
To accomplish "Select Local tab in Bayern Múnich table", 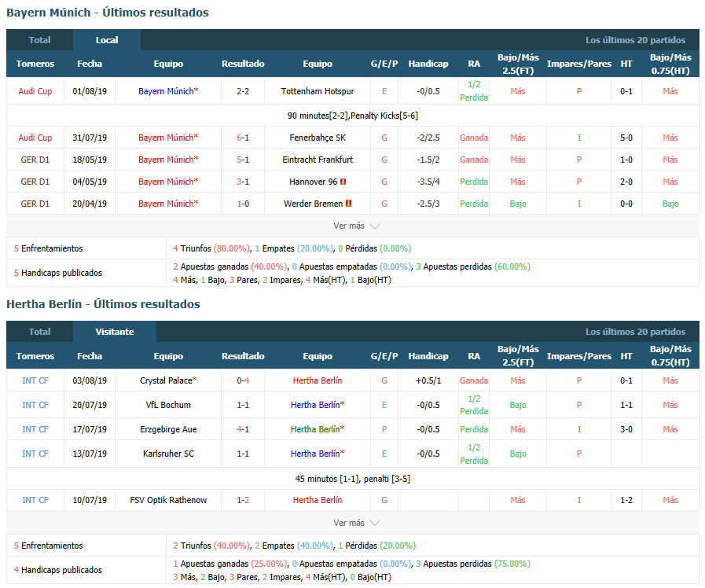I will pos(107,40).
